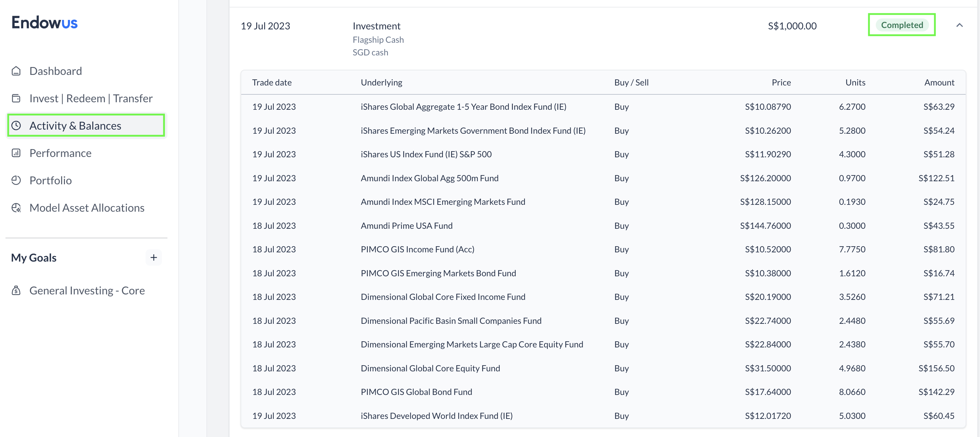The image size is (980, 437).
Task: Select Activity & Balances in sidebar
Action: tap(86, 125)
